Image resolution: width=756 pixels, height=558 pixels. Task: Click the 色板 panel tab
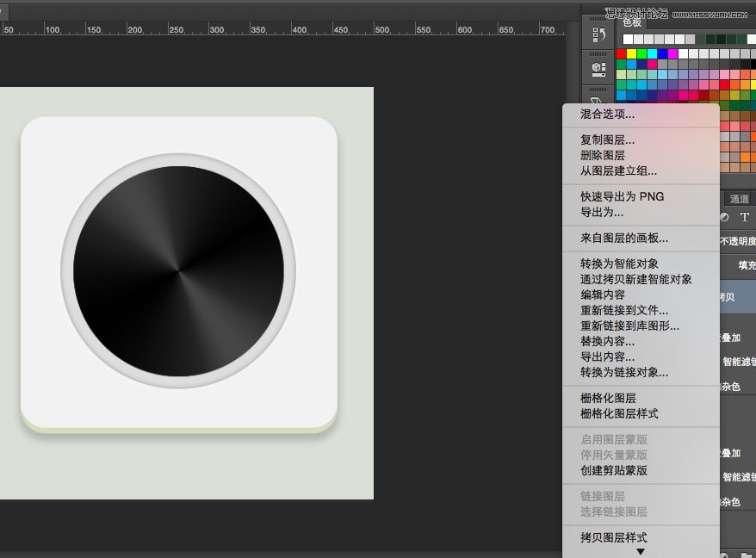(x=632, y=22)
